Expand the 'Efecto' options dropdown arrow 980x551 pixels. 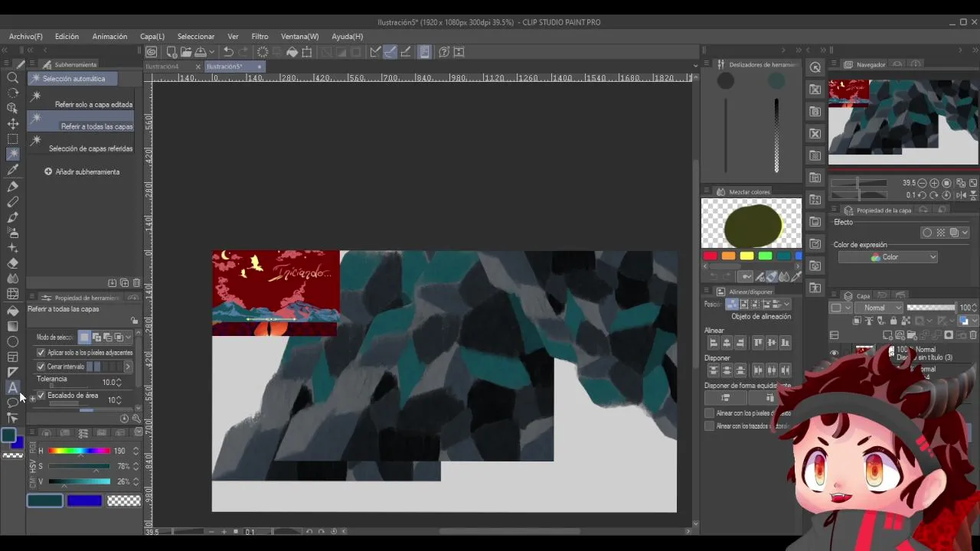(965, 233)
